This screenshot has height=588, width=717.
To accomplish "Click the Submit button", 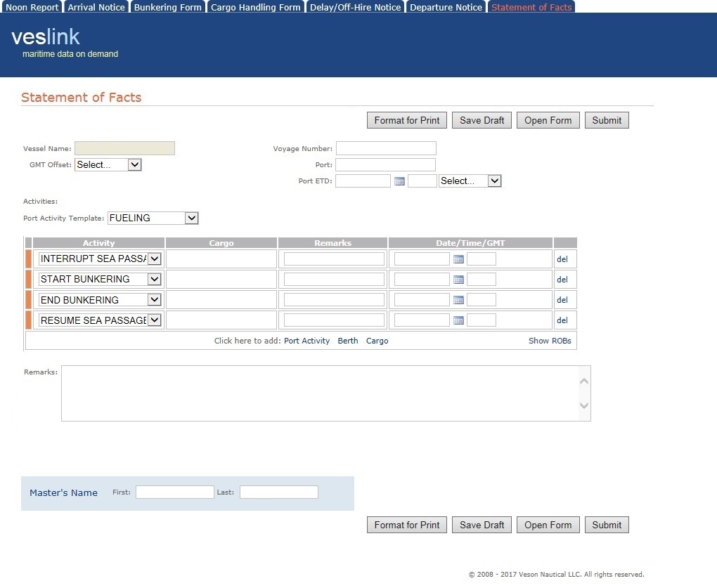I will tap(606, 119).
